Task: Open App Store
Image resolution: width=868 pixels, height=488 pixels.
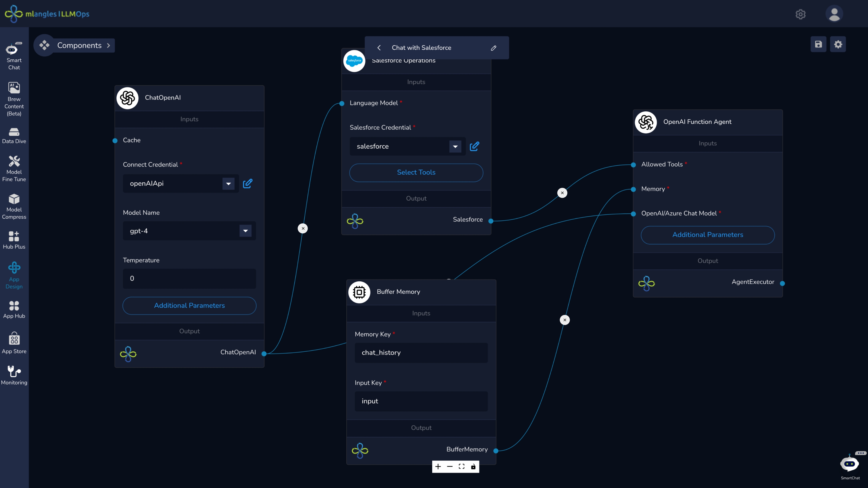Action: pos(14,343)
